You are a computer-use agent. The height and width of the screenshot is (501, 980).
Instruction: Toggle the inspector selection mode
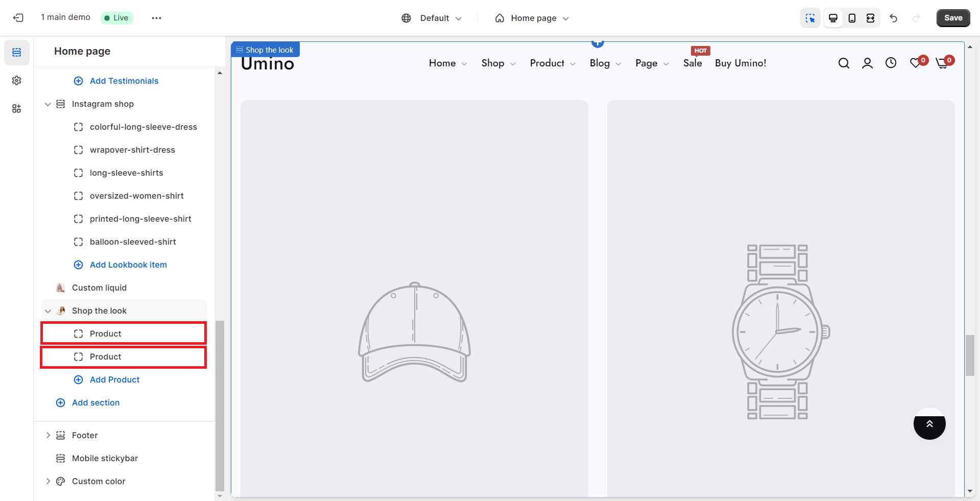pos(810,18)
